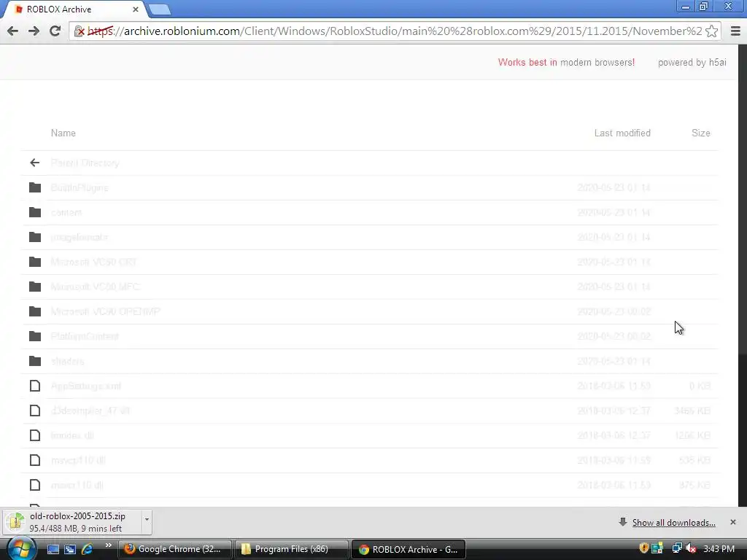Click the modern browsers link
This screenshot has height=560, width=747.
(597, 63)
